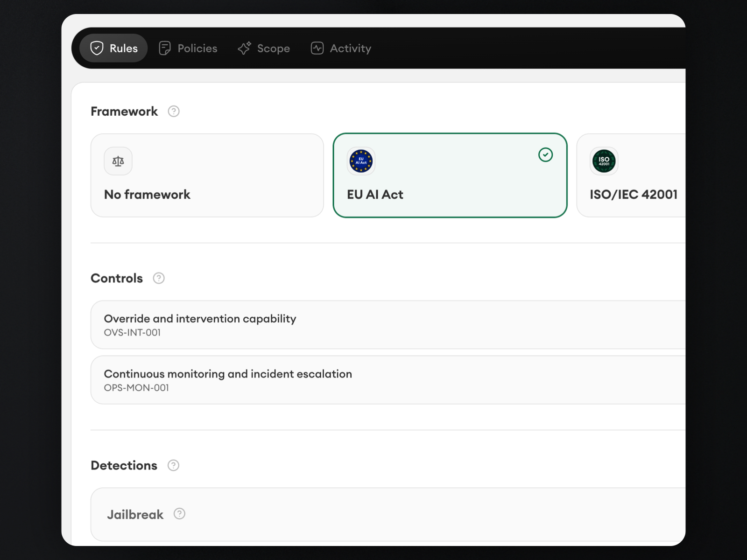Click the Jailbreak help question icon
The height and width of the screenshot is (560, 747).
(179, 514)
